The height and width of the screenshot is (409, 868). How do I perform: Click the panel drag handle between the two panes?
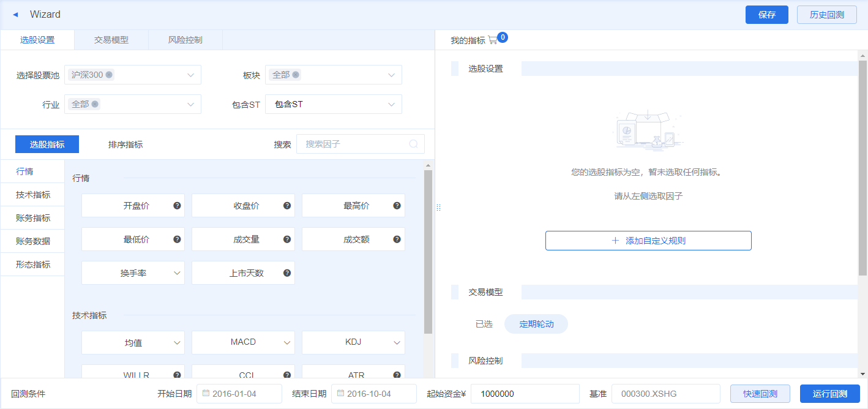pos(438,207)
